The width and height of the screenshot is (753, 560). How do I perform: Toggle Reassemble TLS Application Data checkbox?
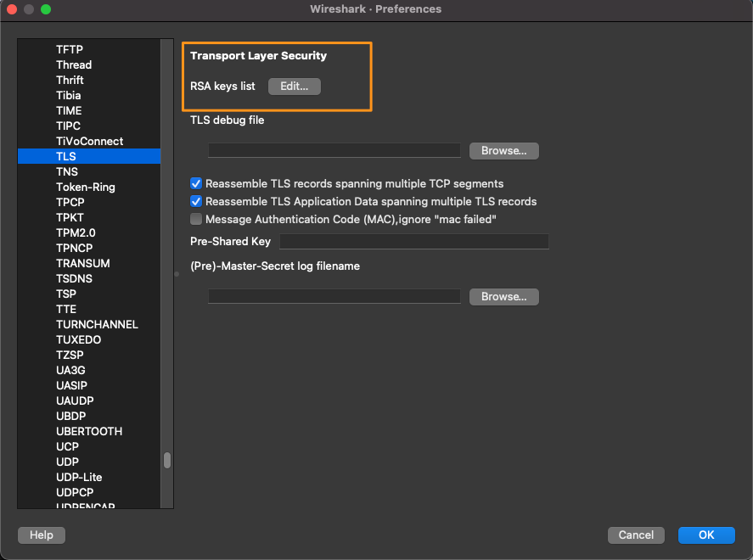tap(196, 202)
